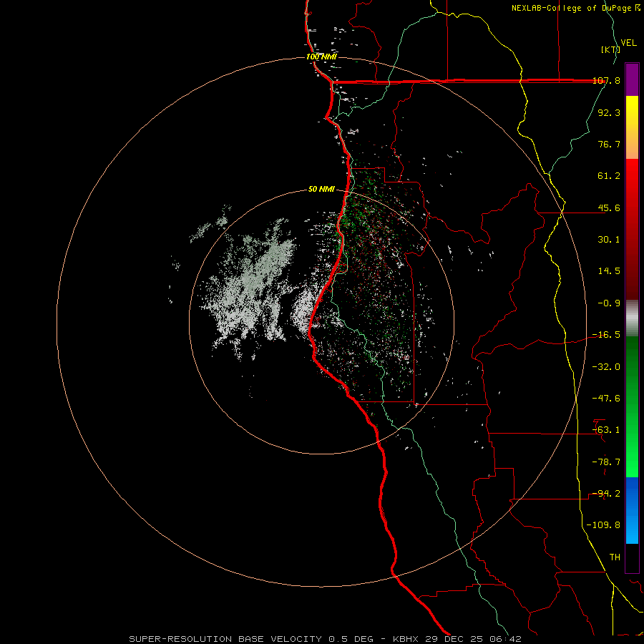Select the 45.6 scale value

click(609, 208)
